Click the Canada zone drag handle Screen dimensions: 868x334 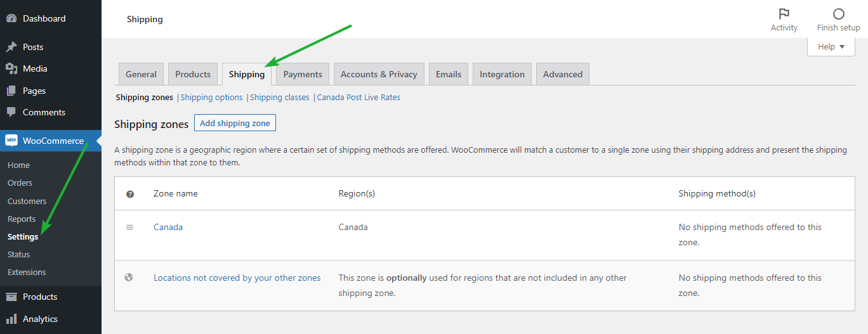click(130, 227)
